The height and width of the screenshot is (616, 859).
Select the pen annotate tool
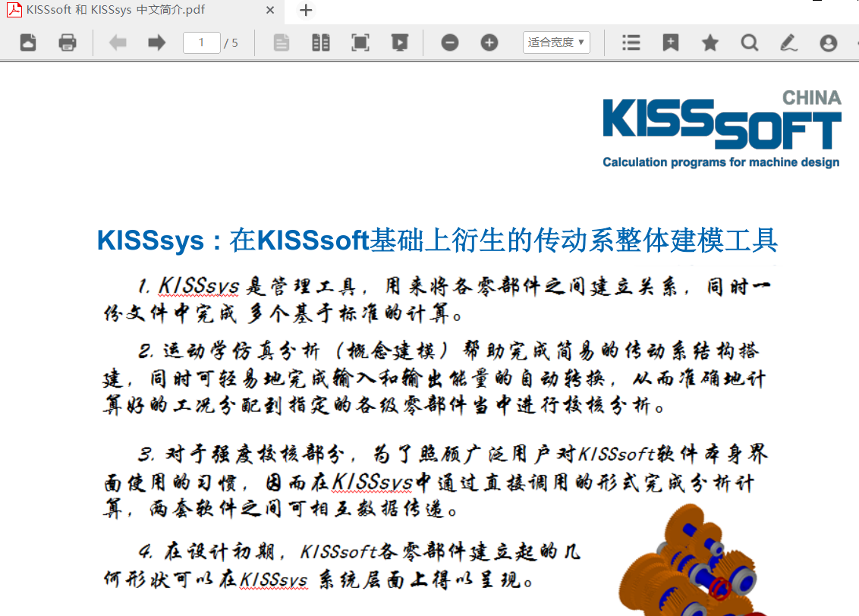pos(789,42)
